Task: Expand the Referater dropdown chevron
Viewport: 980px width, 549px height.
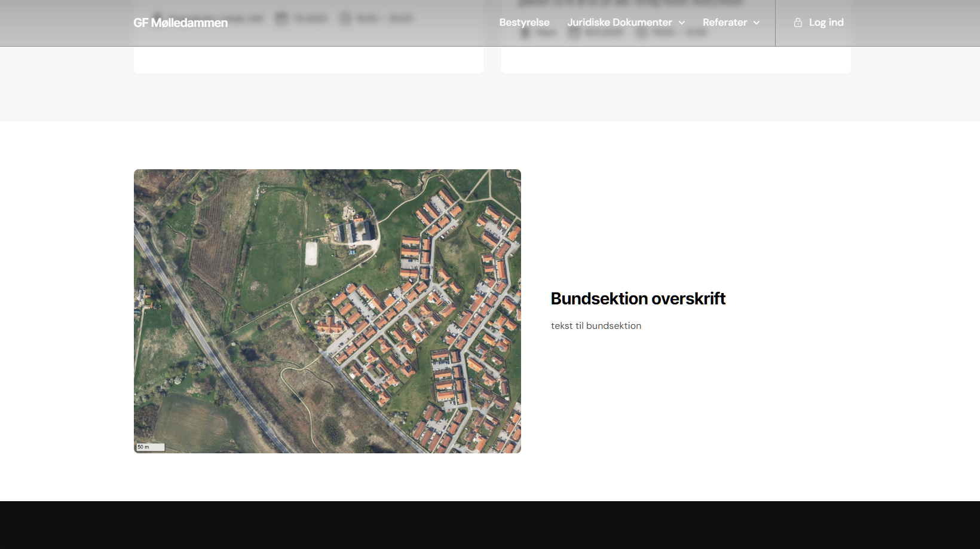Action: pyautogui.click(x=757, y=23)
